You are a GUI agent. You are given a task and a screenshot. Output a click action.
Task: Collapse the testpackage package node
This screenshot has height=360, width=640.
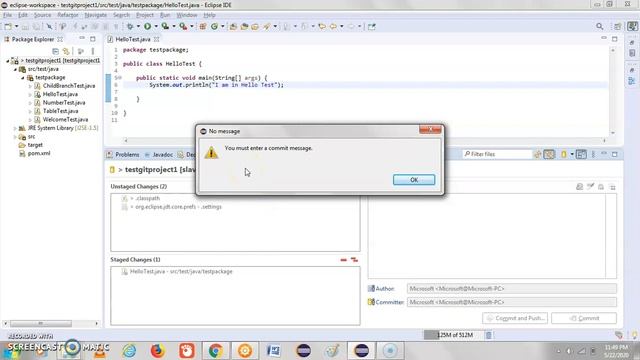tap(23, 78)
